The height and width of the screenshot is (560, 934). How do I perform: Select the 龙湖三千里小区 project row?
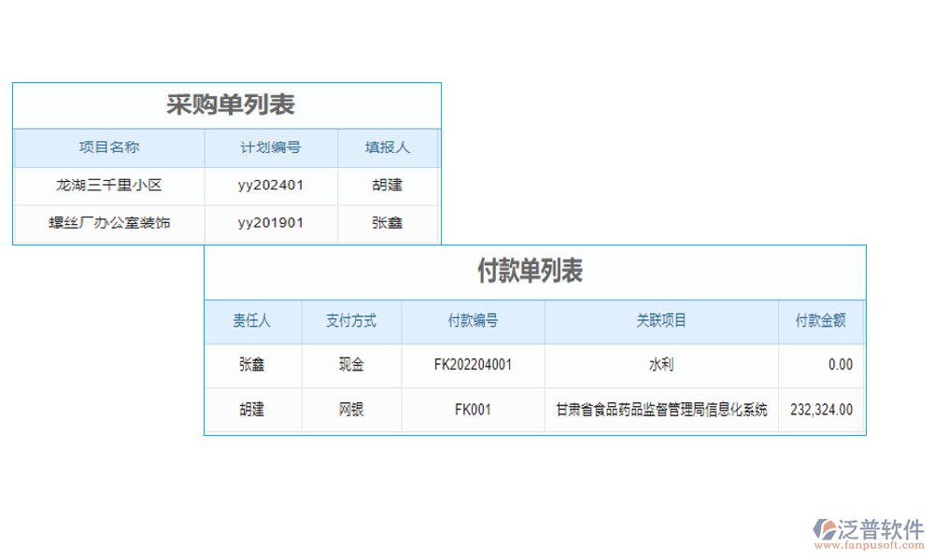[107, 185]
